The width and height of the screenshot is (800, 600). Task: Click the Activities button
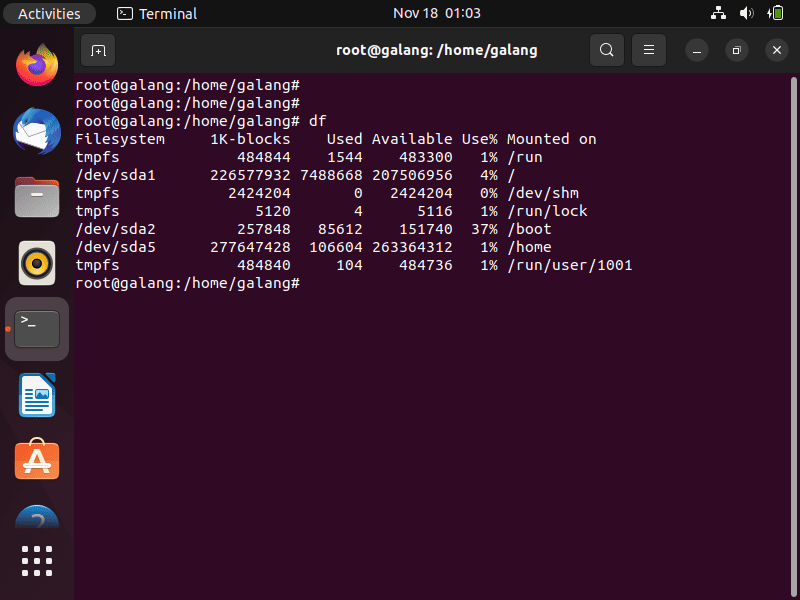[x=49, y=13]
